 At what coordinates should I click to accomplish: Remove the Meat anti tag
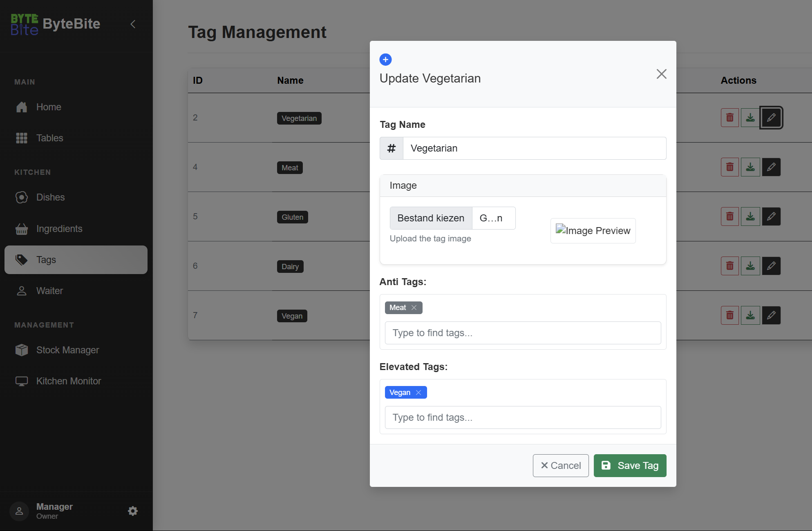click(414, 308)
